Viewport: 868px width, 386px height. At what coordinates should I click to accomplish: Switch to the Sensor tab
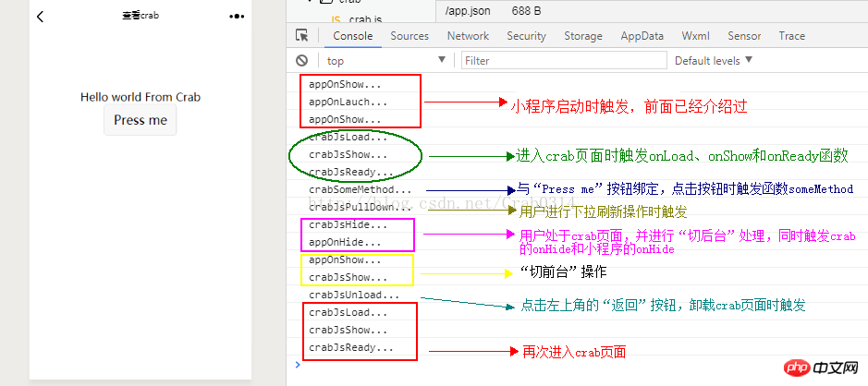(744, 35)
